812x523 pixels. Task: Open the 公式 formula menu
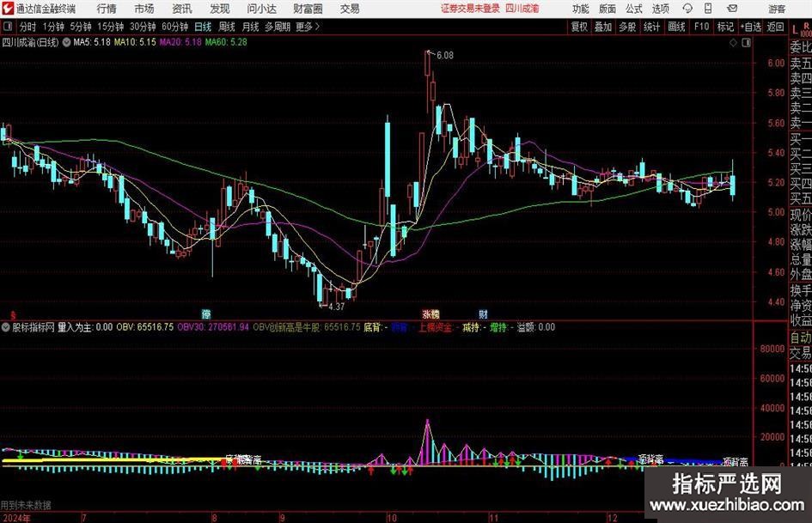[x=634, y=9]
